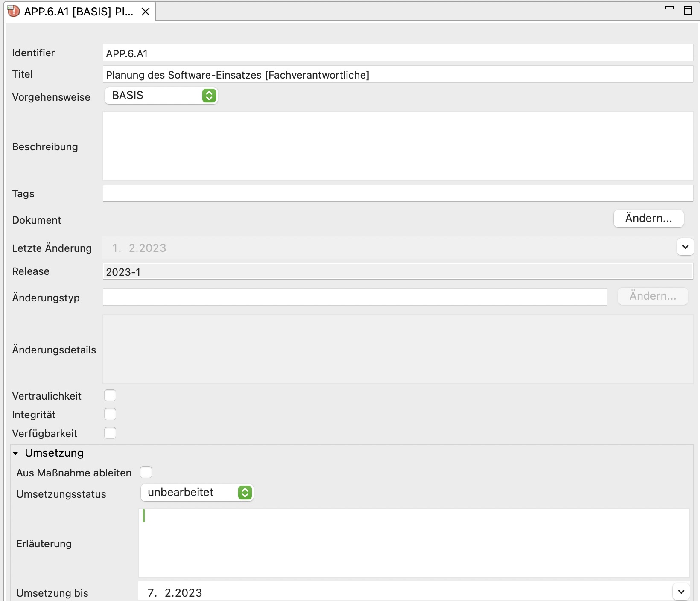Click into the Erläuterung text area

tap(414, 543)
